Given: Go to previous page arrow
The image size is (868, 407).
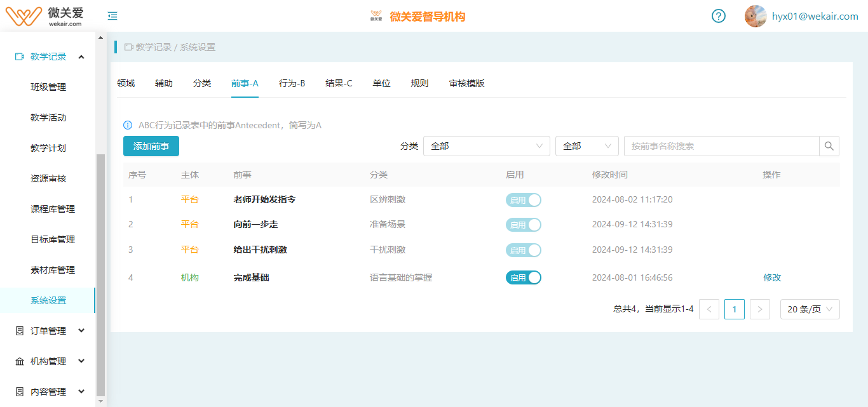Looking at the screenshot, I should [x=709, y=309].
